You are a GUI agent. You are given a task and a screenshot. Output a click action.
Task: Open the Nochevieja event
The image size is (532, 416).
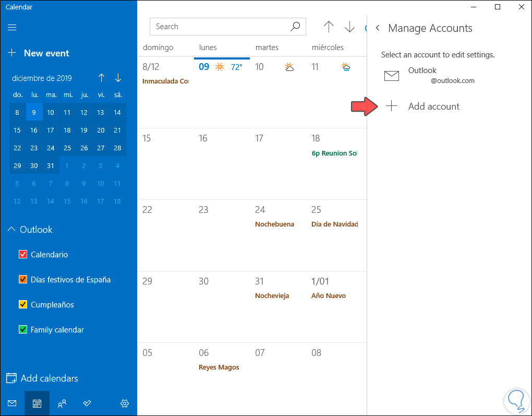(272, 296)
